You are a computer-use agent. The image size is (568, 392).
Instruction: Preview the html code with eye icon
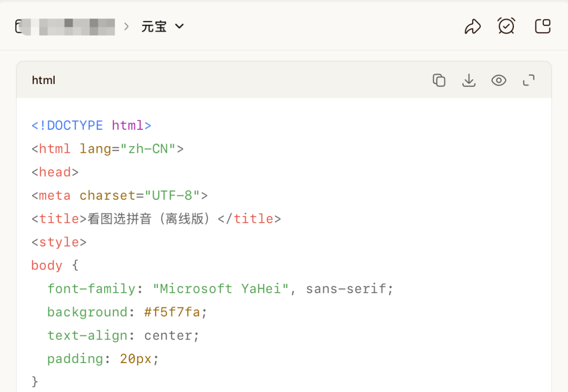point(499,80)
